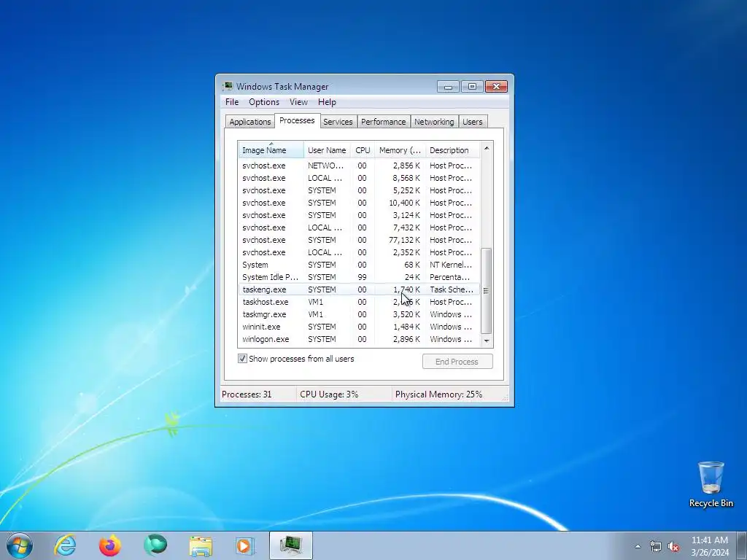Open the Options menu
This screenshot has height=560, width=747.
[264, 102]
